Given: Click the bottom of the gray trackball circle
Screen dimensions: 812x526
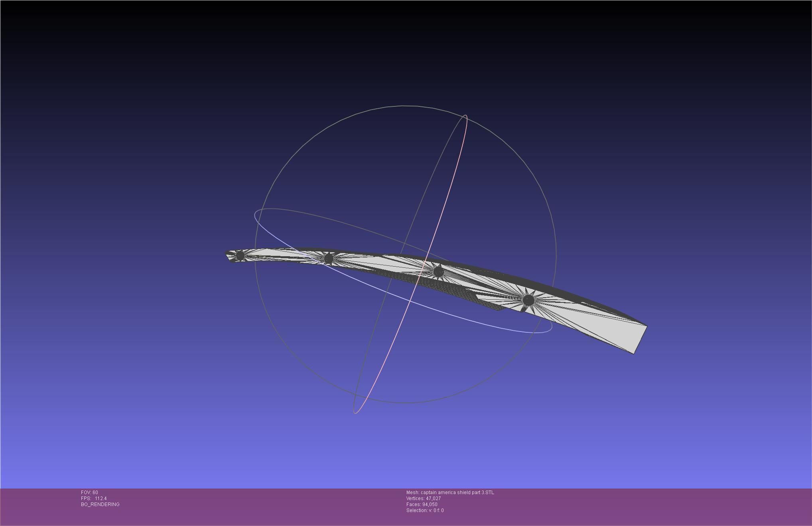Looking at the screenshot, I should 405,403.
